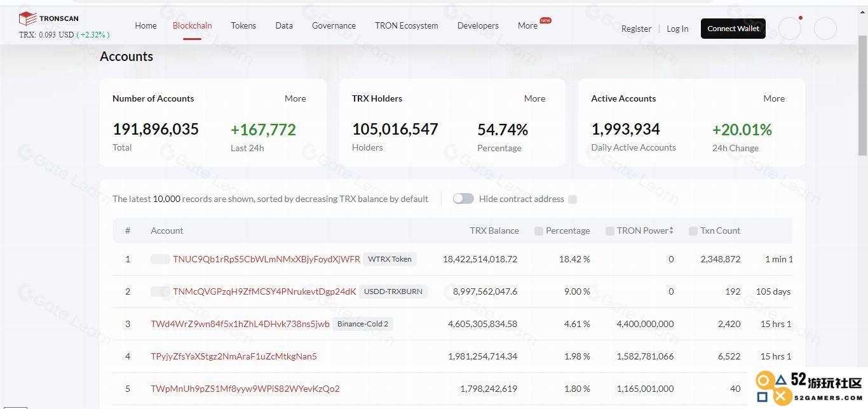The width and height of the screenshot is (868, 409).
Task: Open the Tokens menu
Action: pyautogui.click(x=243, y=25)
